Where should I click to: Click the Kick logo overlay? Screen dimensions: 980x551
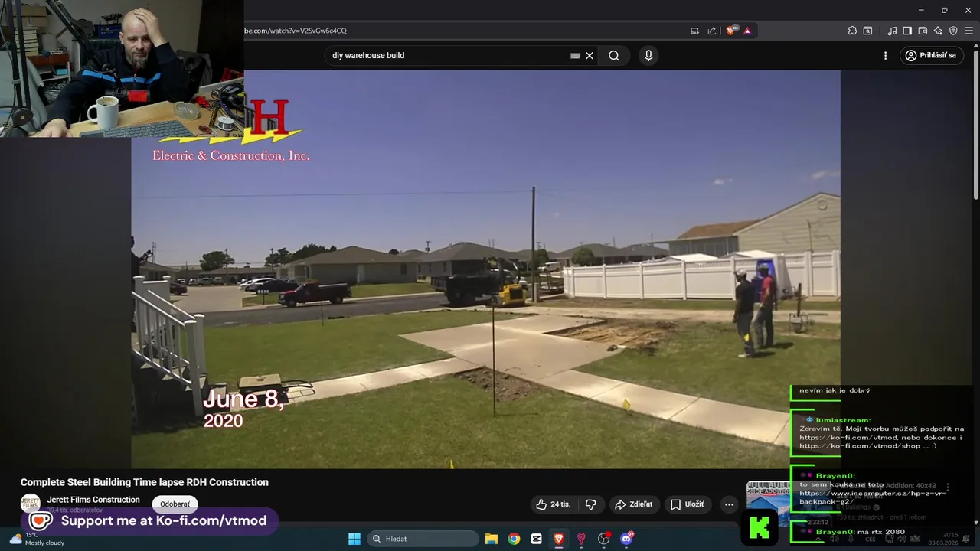point(759,527)
